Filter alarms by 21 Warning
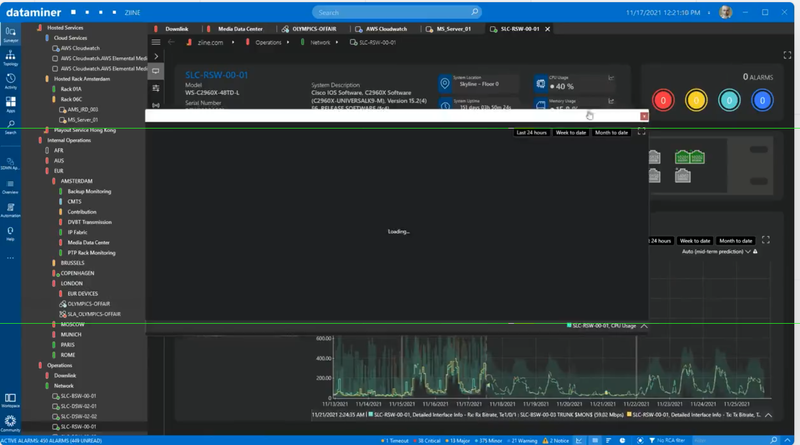Screen dimensions: 800x445 click(x=522, y=440)
